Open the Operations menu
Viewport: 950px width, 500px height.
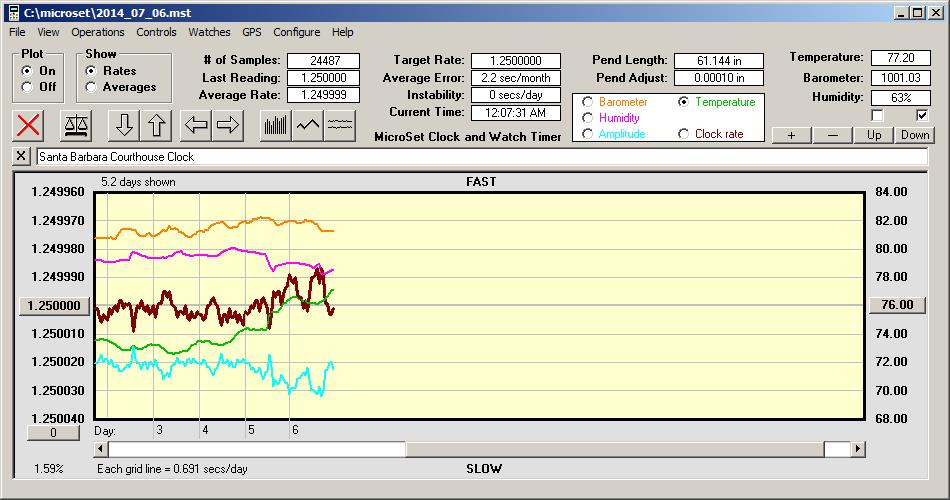[x=98, y=32]
